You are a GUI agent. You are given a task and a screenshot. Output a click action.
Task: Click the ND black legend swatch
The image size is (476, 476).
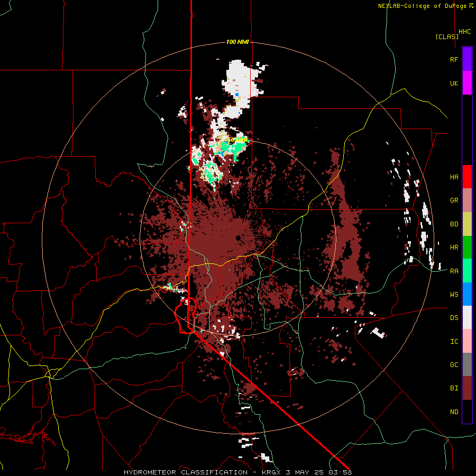click(467, 411)
